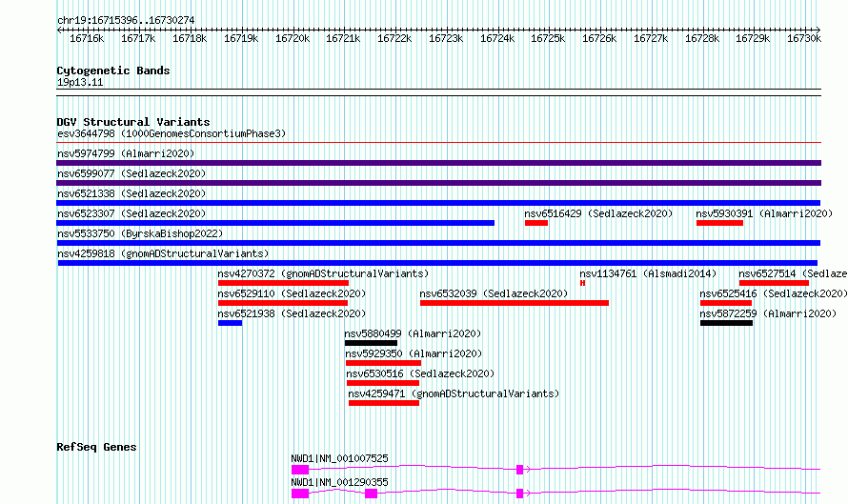Click the nsv5880499 black variant bar
848x504 pixels.
371,343
